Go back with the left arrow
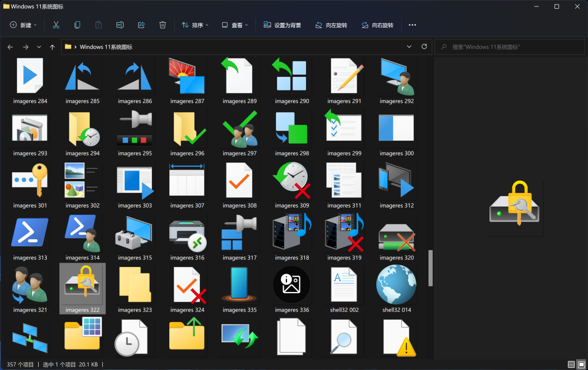The image size is (588, 370). point(10,47)
